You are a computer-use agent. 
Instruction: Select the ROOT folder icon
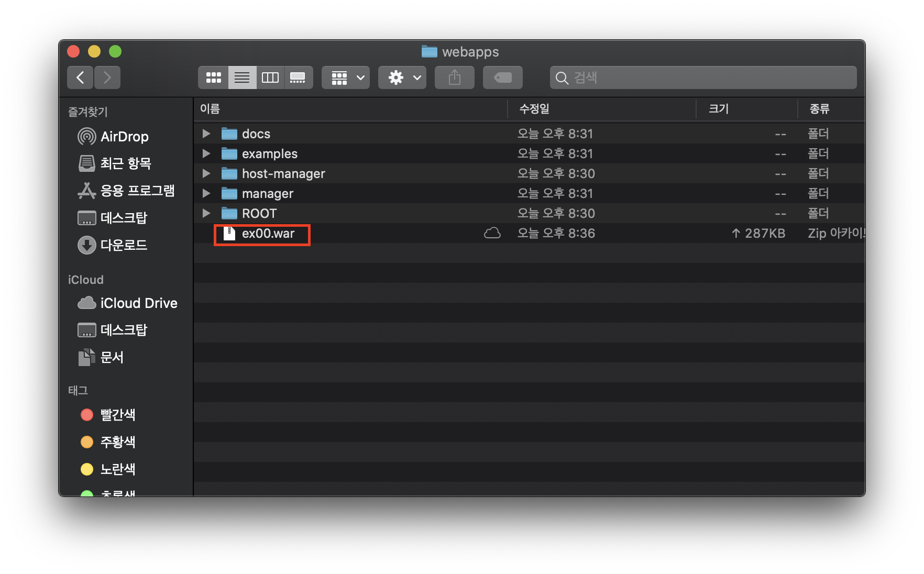229,213
